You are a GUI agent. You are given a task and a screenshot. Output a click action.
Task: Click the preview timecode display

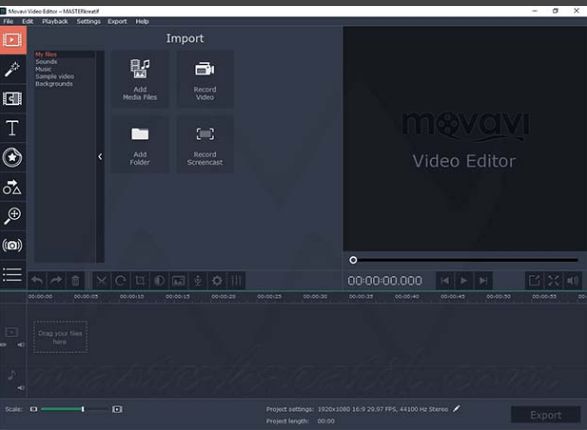[x=384, y=281]
